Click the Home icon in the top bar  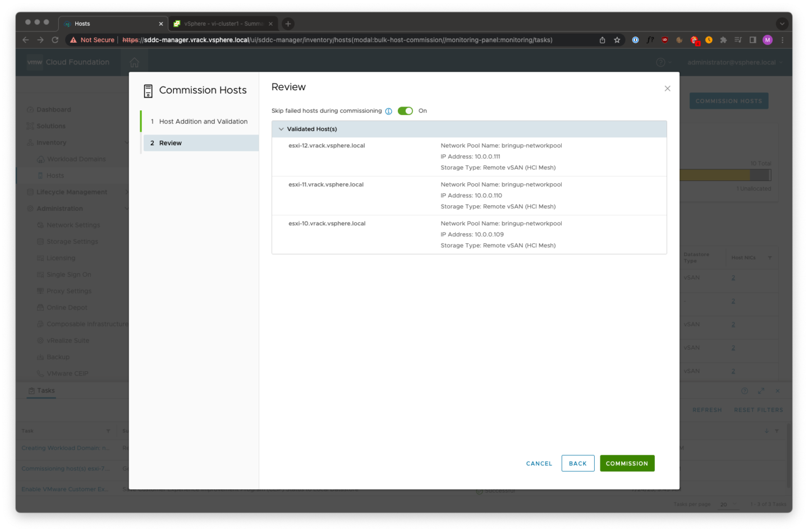[x=134, y=62]
